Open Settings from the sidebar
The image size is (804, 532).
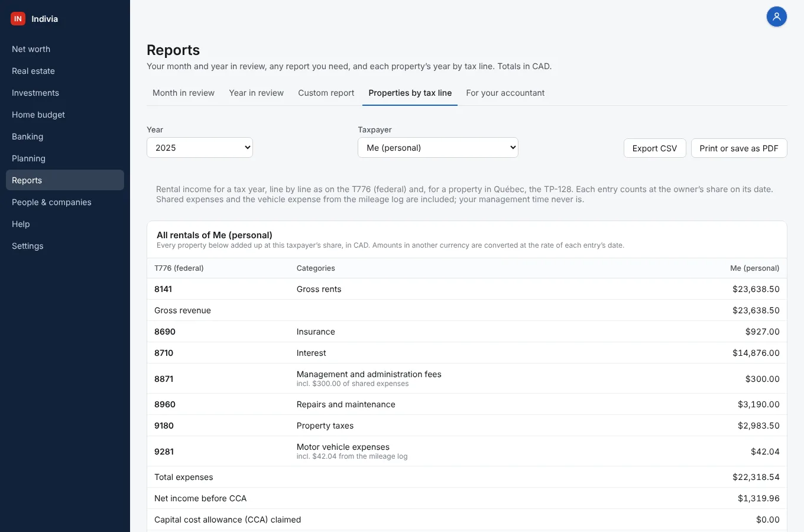65,246
